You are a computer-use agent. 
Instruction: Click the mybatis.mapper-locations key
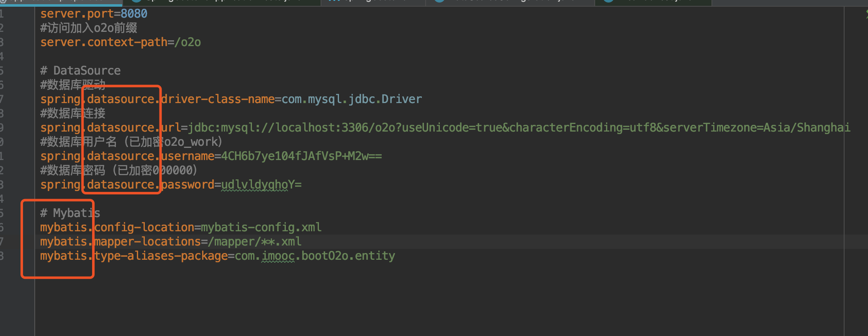click(x=121, y=242)
